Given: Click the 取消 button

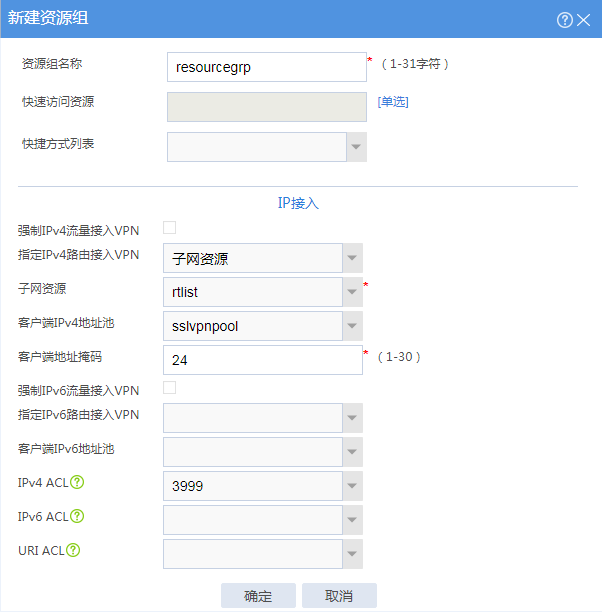Looking at the screenshot, I should click(339, 596).
